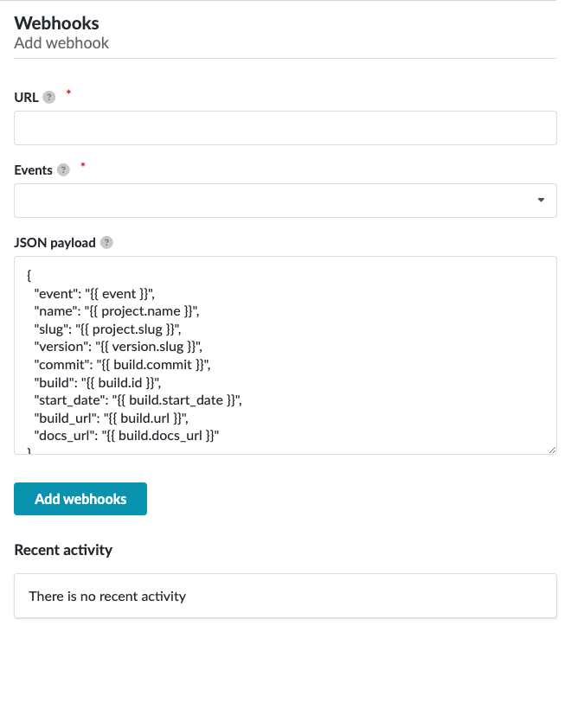Select the 'There is no recent activity' message box
Image resolution: width=571 pixels, height=728 pixels.
point(285,595)
